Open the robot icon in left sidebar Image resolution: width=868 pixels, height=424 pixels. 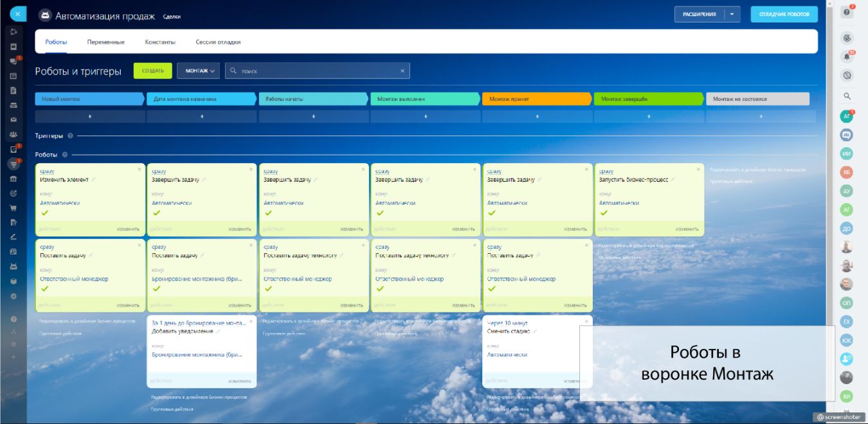click(x=13, y=267)
